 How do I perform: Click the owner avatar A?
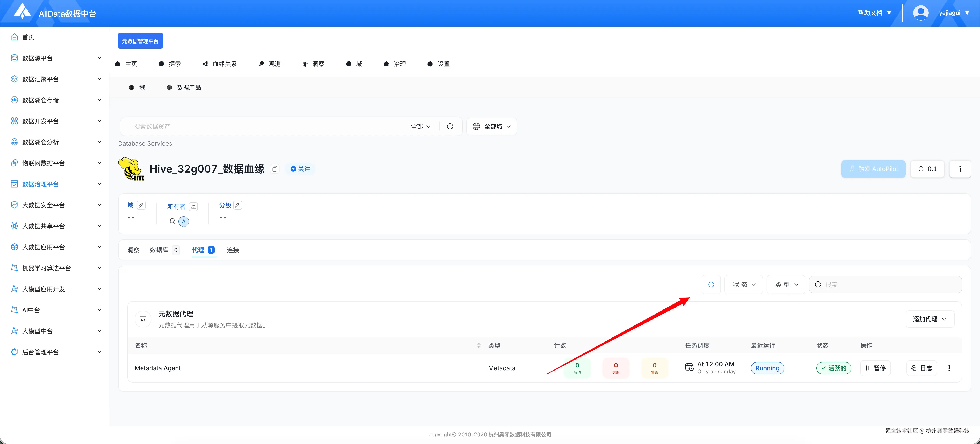point(184,221)
